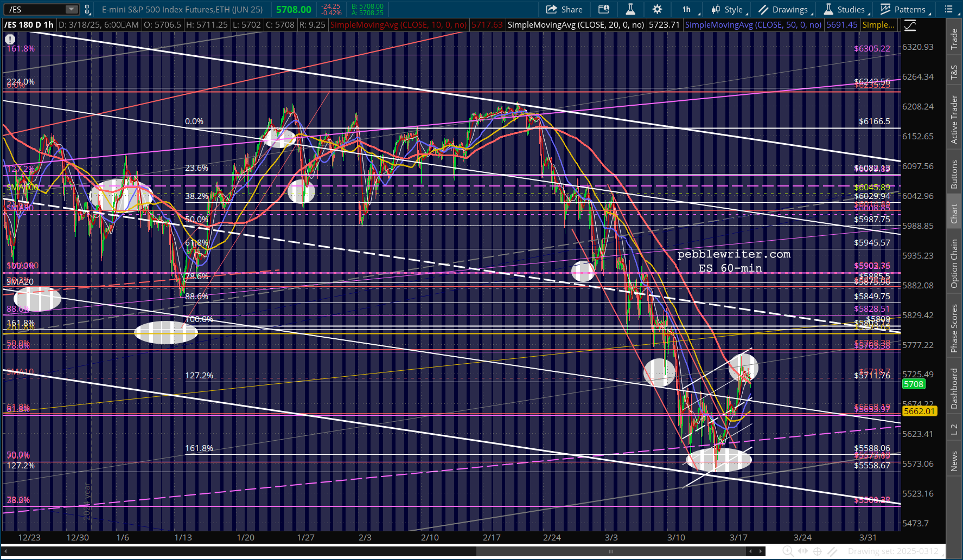Image resolution: width=963 pixels, height=560 pixels.
Task: Expand the /ES symbol dropdown
Action: [x=72, y=9]
